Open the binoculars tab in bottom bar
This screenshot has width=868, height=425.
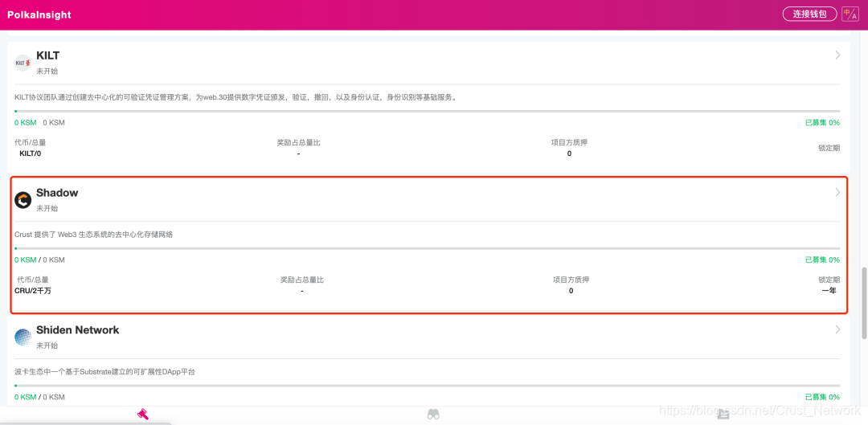click(x=433, y=414)
